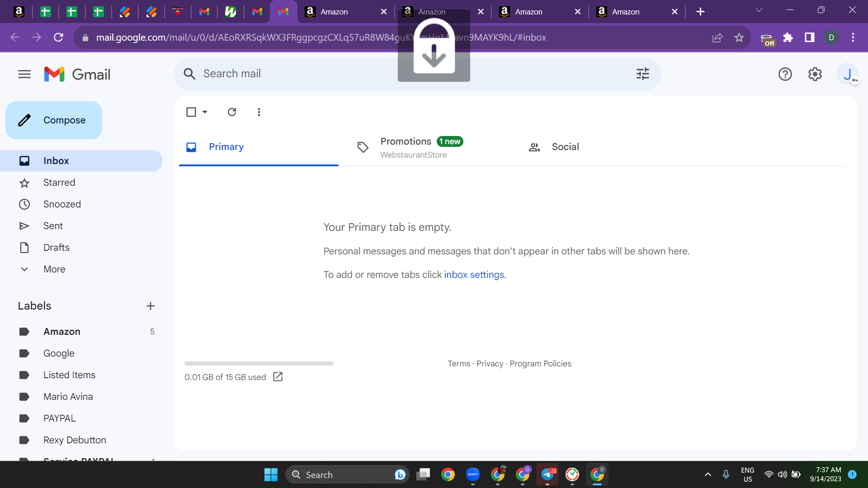868x488 pixels.
Task: Show hidden system tray icons
Action: 708,474
